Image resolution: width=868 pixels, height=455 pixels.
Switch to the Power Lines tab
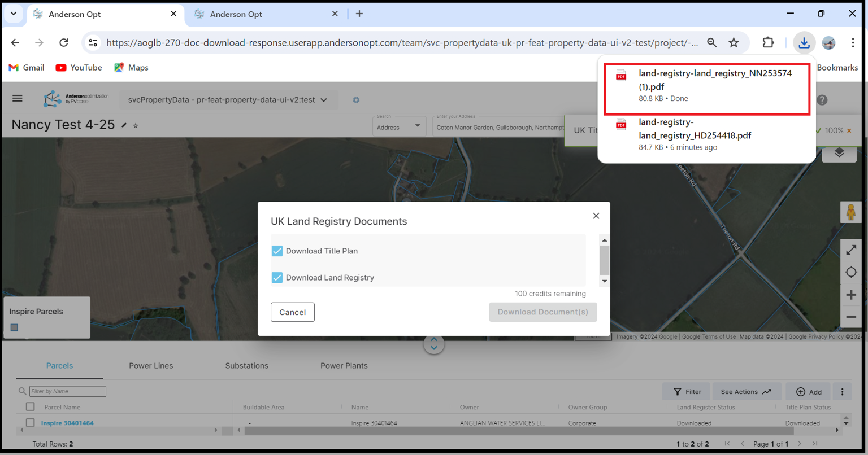click(x=151, y=366)
